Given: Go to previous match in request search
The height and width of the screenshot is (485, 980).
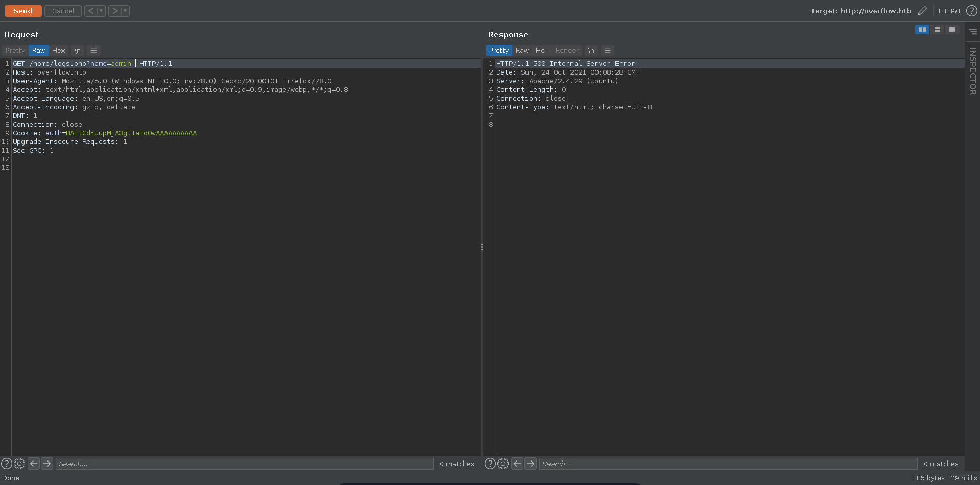Looking at the screenshot, I should click(34, 464).
